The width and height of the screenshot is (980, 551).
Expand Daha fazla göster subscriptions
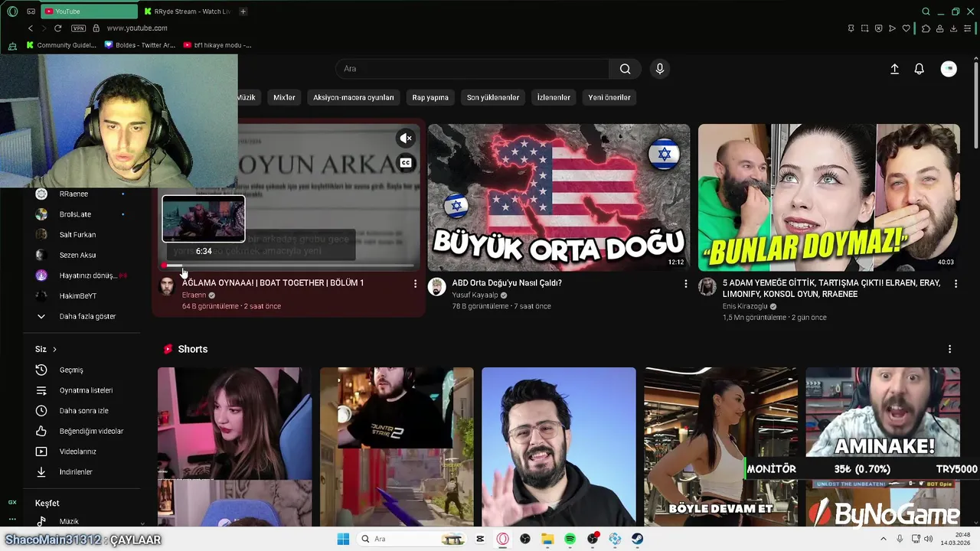(82, 316)
